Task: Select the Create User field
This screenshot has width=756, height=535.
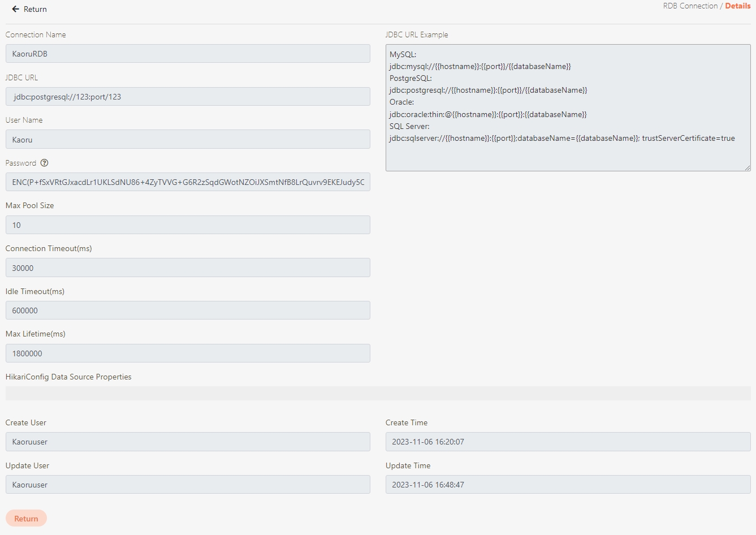Action: coord(188,442)
